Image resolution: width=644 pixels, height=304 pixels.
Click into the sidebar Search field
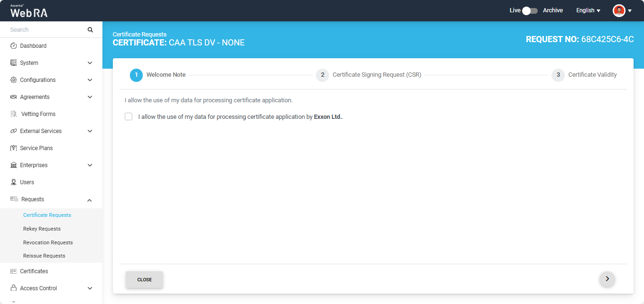[46, 30]
